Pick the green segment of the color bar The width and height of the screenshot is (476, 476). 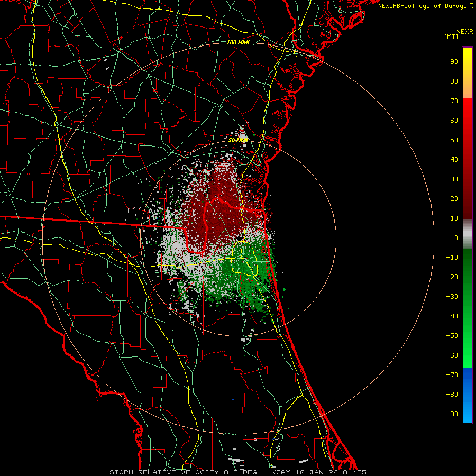pos(467,308)
